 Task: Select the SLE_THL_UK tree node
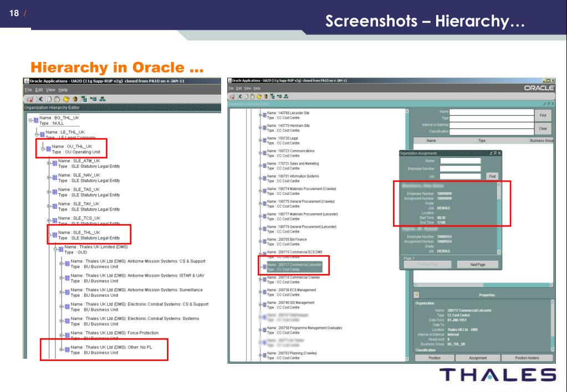click(x=89, y=235)
